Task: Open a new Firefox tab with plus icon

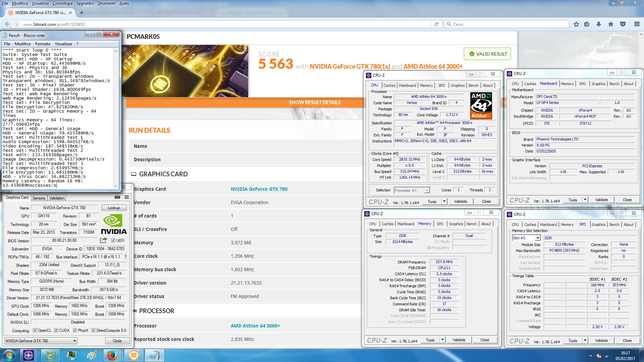Action: (81, 13)
